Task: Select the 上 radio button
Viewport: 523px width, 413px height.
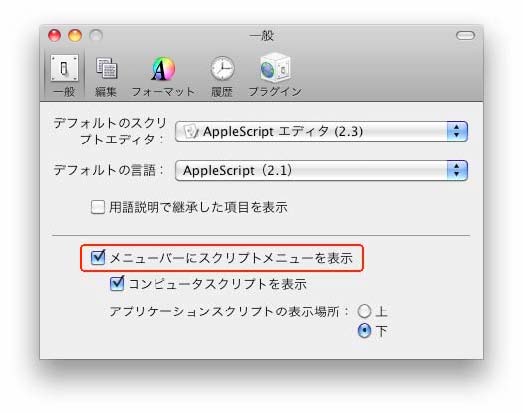Action: point(364,311)
